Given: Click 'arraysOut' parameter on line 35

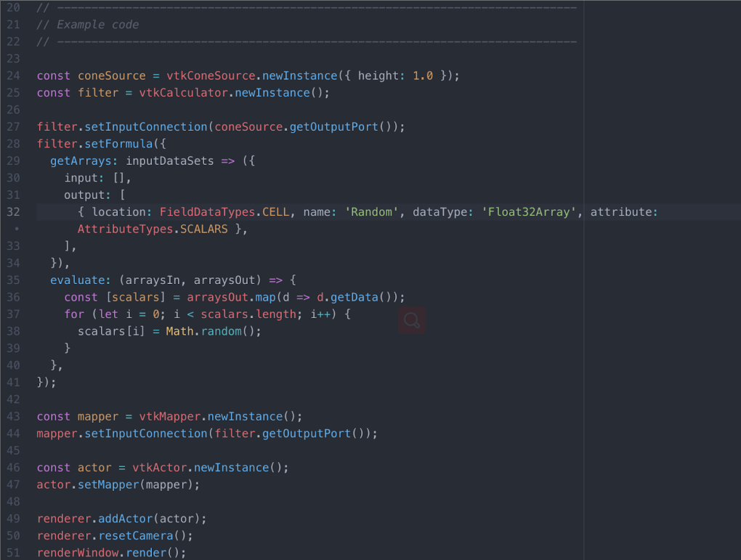Looking at the screenshot, I should [x=224, y=280].
